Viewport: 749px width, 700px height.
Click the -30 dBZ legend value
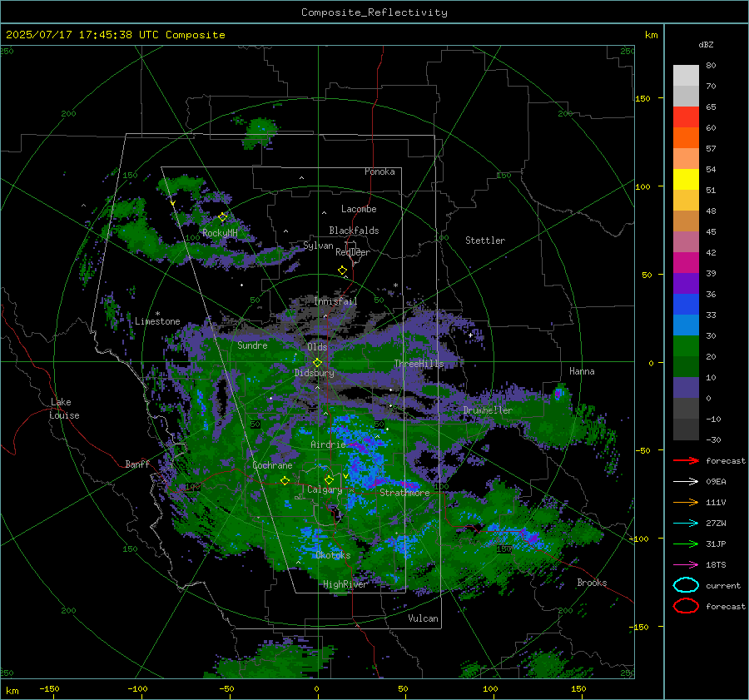(713, 439)
